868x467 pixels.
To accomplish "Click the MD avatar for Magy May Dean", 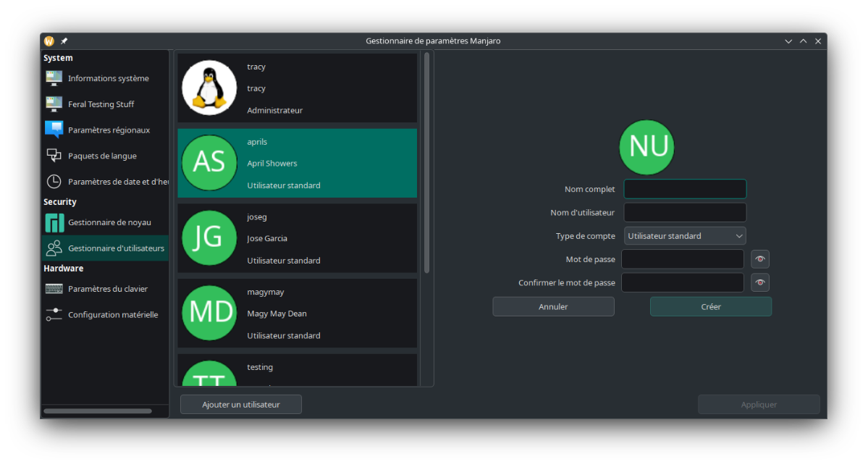I will (209, 314).
